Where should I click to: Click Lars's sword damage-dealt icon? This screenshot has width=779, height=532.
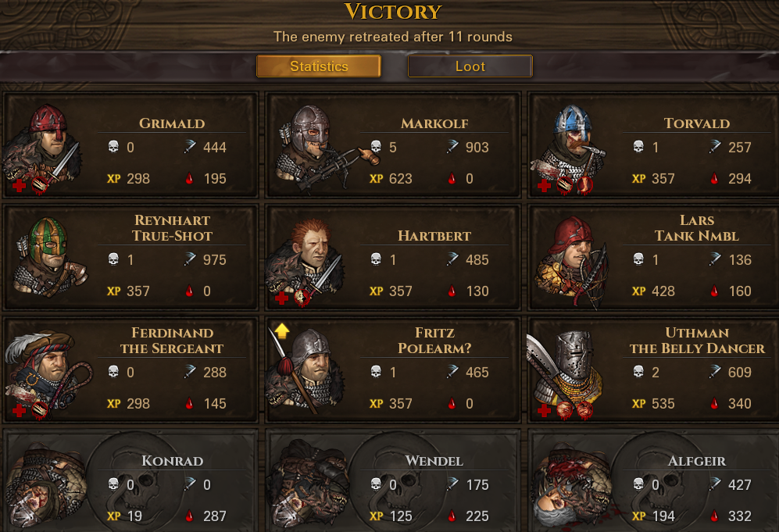(x=715, y=259)
